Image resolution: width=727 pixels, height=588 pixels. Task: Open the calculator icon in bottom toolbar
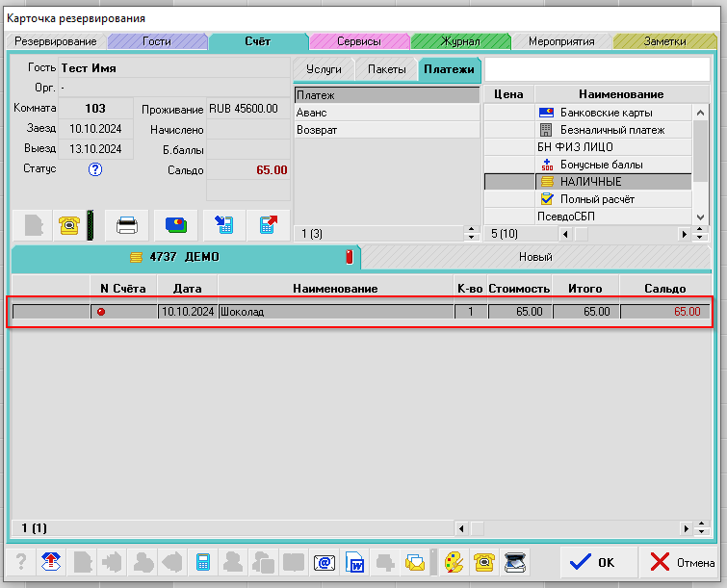[x=203, y=562]
